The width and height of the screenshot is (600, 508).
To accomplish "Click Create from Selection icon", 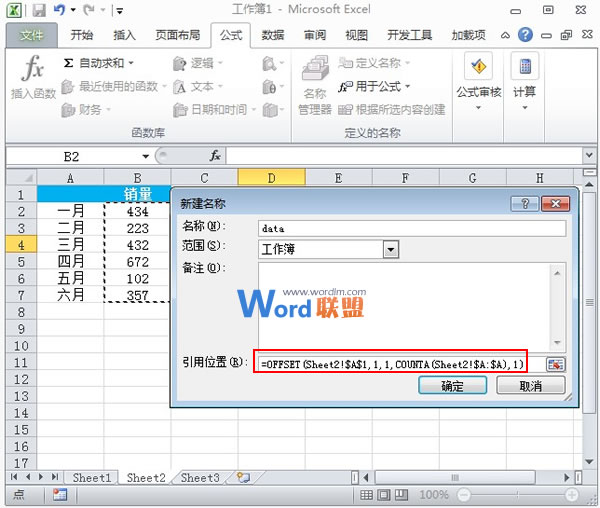I will pos(345,110).
